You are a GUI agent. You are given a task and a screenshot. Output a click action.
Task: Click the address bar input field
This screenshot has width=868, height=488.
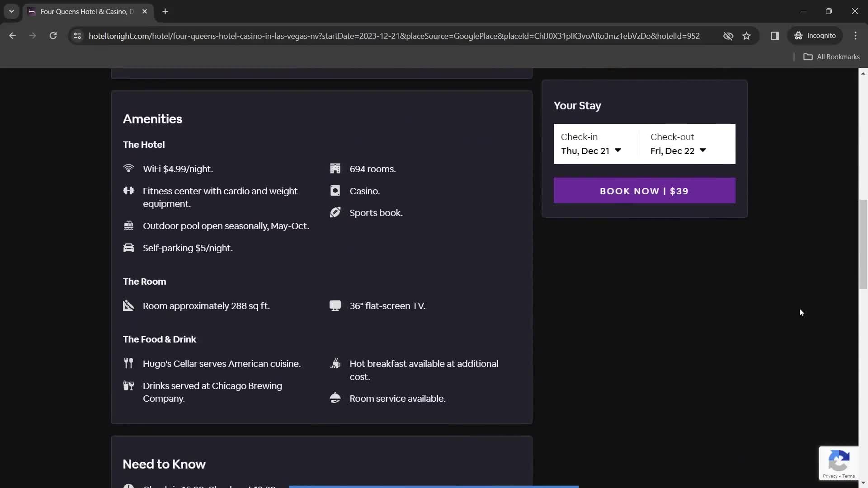pos(394,36)
